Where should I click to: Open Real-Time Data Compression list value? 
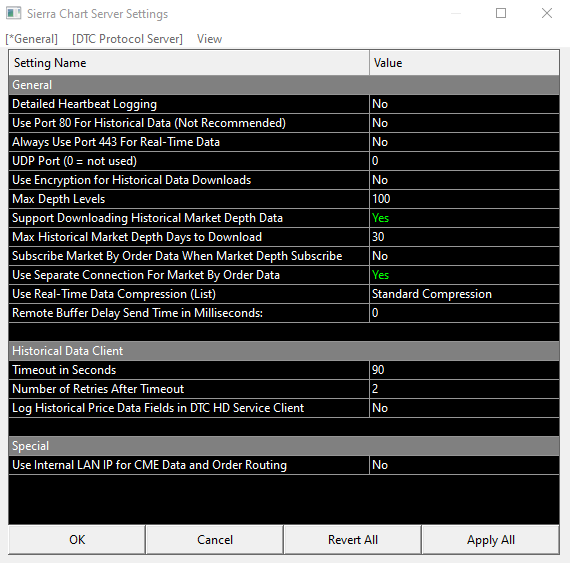click(x=464, y=294)
